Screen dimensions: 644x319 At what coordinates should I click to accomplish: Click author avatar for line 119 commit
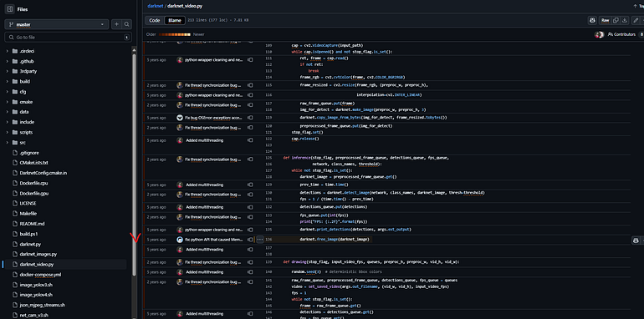180,118
